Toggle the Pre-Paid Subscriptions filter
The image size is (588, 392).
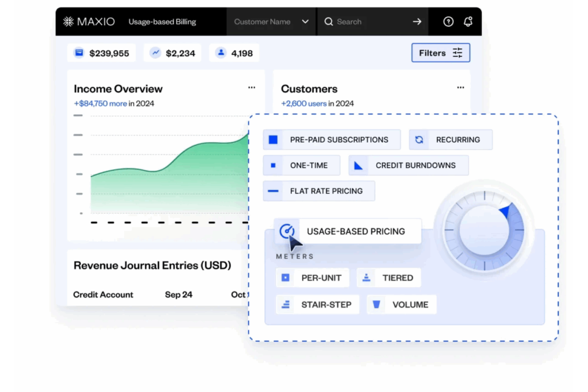pos(331,139)
